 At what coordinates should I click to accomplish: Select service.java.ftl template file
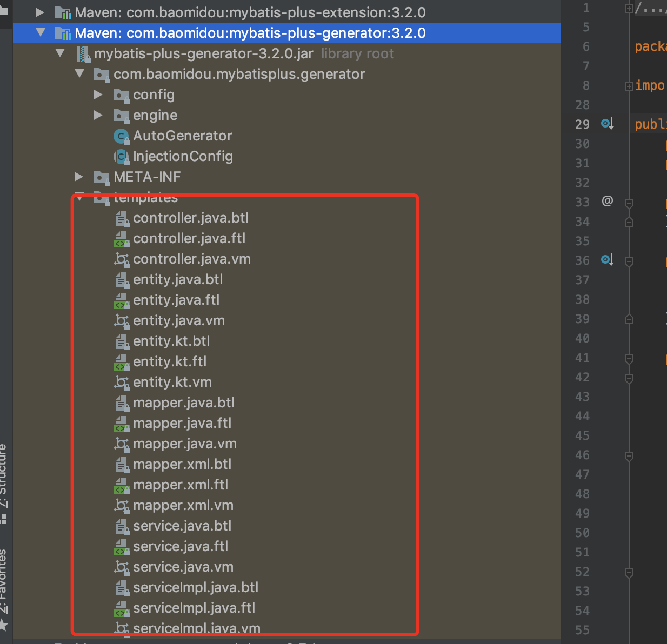pyautogui.click(x=181, y=546)
